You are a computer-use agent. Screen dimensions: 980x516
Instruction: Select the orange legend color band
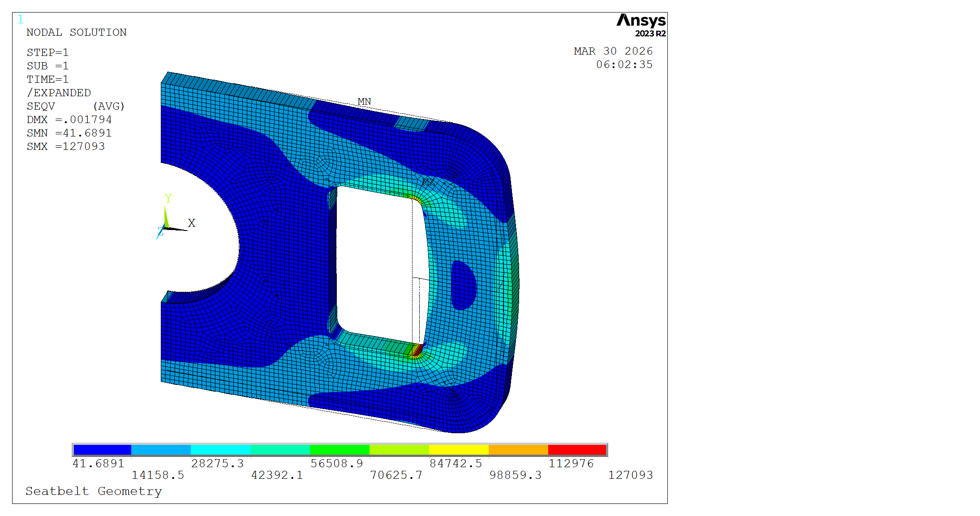tap(518, 449)
